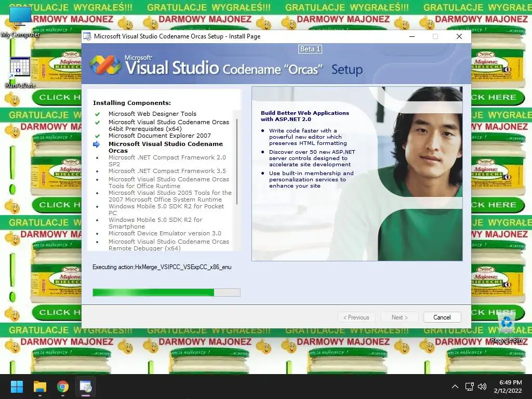The image size is (532, 399).
Task: Select 'Windows Mobile 5.0 SDK R2 for Smartphone'
Action: click(155, 223)
